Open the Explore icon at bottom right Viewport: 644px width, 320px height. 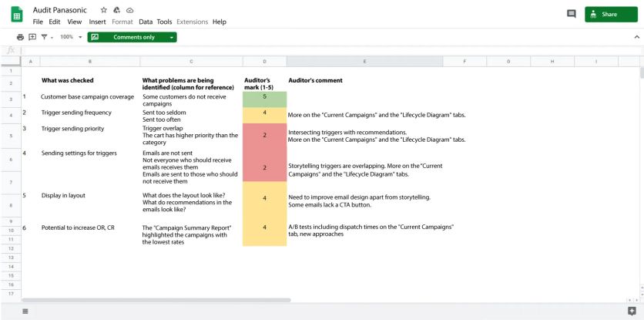click(x=632, y=311)
